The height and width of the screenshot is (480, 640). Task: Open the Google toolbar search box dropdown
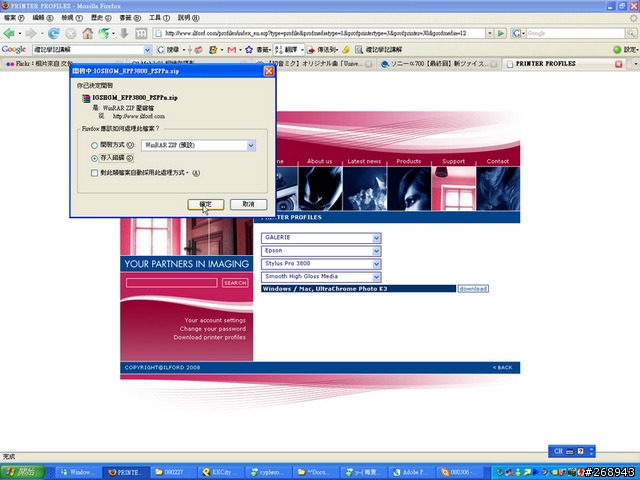[147, 50]
